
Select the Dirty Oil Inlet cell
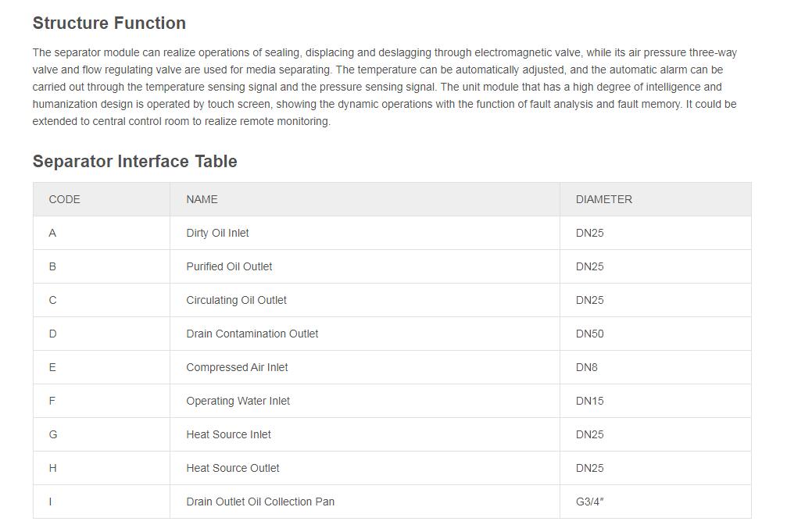pyautogui.click(x=217, y=233)
